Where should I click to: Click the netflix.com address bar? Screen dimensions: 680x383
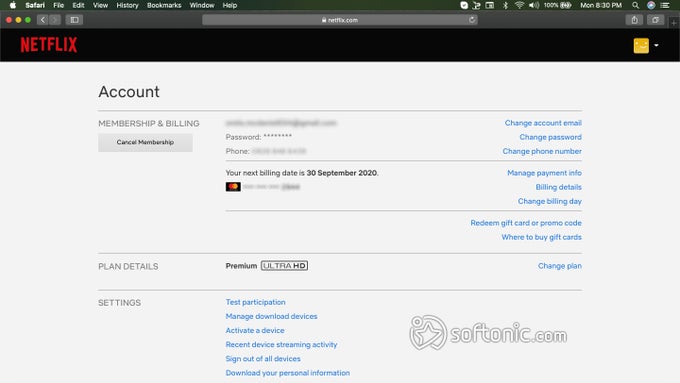point(340,20)
